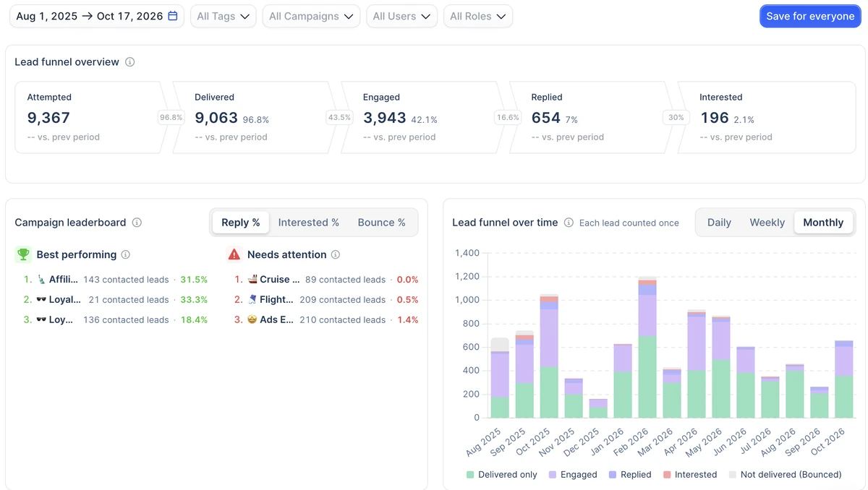This screenshot has height=490, width=868.
Task: Click the 43.5% conversion badge
Action: coord(339,117)
